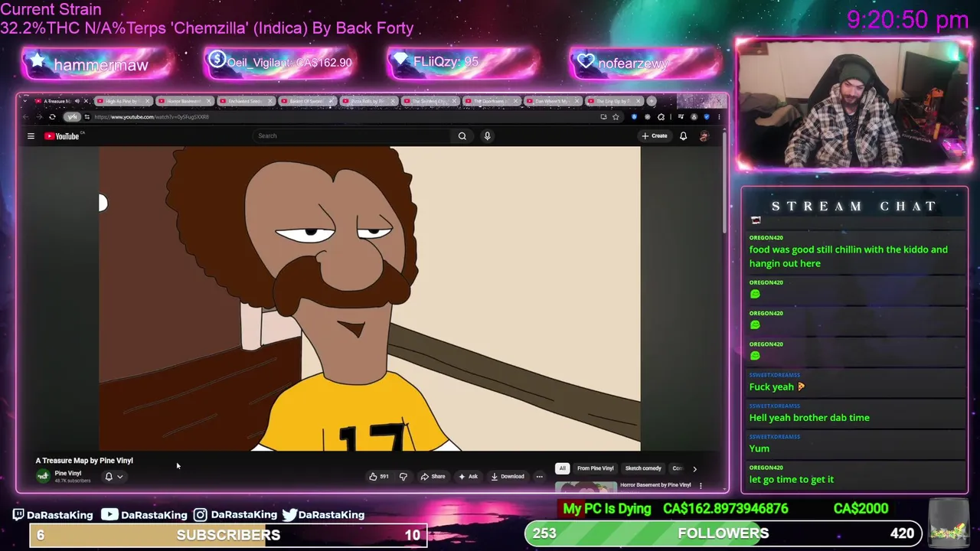The image size is (980, 551).
Task: Select the 'All' filter chip
Action: tap(562, 468)
